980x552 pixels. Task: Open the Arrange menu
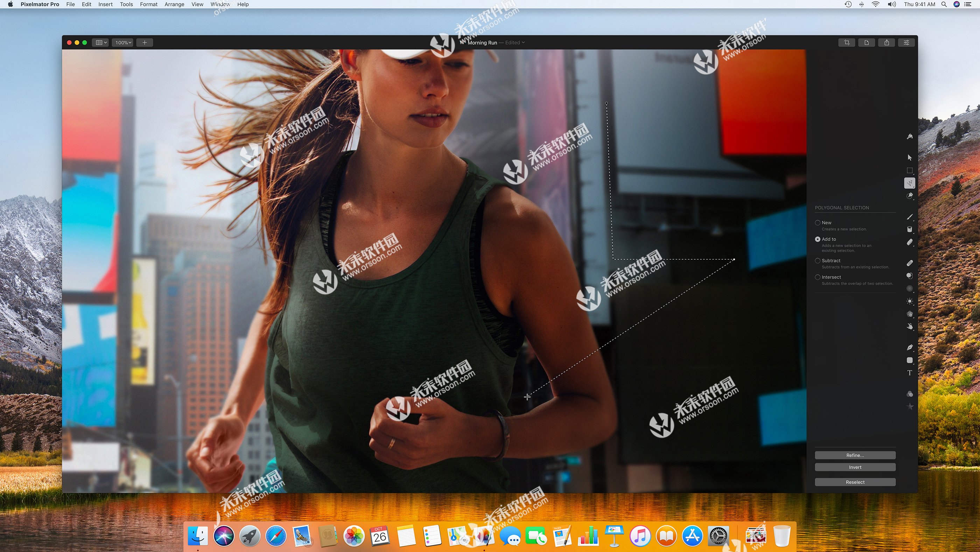pyautogui.click(x=174, y=4)
